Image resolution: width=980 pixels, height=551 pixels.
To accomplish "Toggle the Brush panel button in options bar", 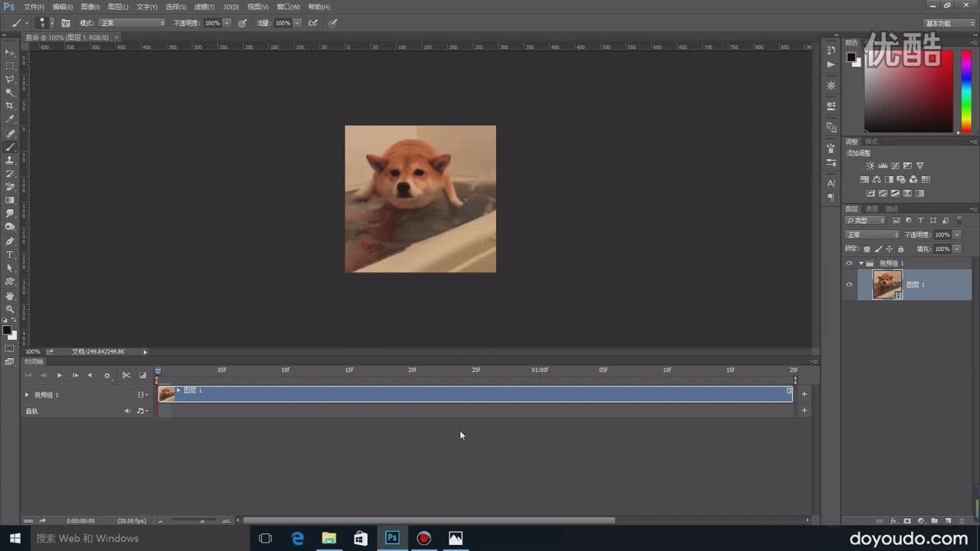I will pos(66,23).
